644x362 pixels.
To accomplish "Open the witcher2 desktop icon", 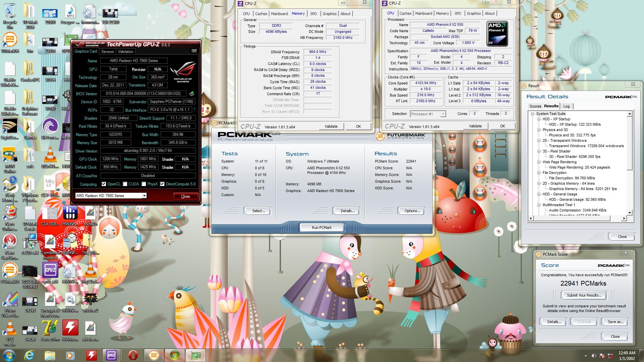I will pyautogui.click(x=90, y=302).
